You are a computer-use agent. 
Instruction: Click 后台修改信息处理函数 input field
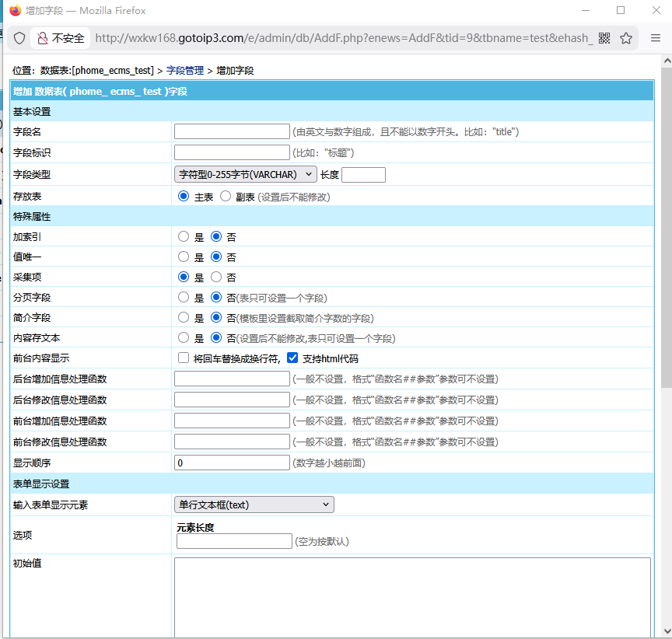click(x=232, y=400)
